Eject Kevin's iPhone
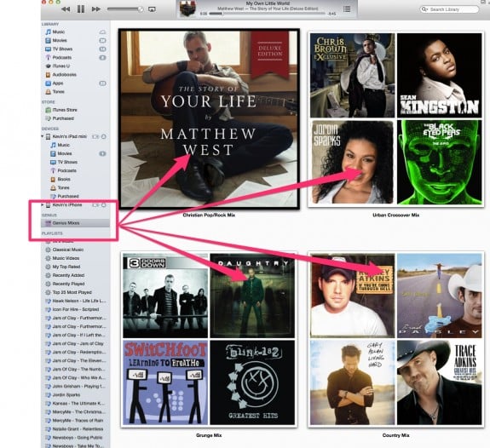 [104, 205]
